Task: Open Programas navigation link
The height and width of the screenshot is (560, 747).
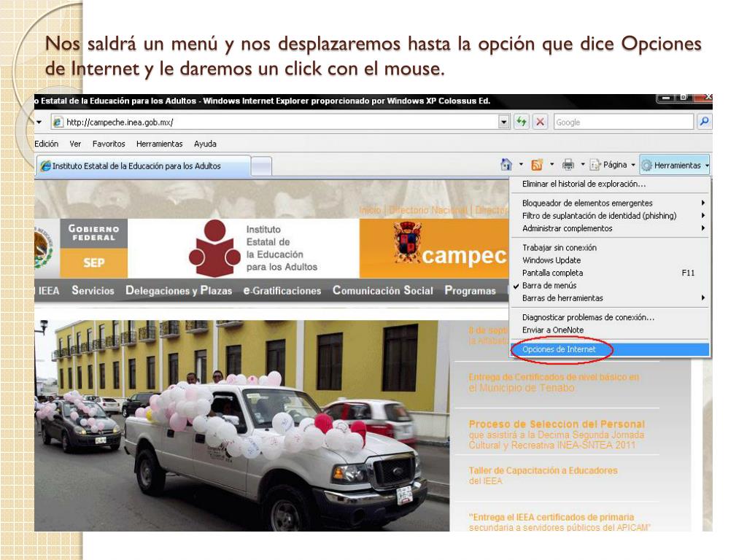Action: pos(471,290)
